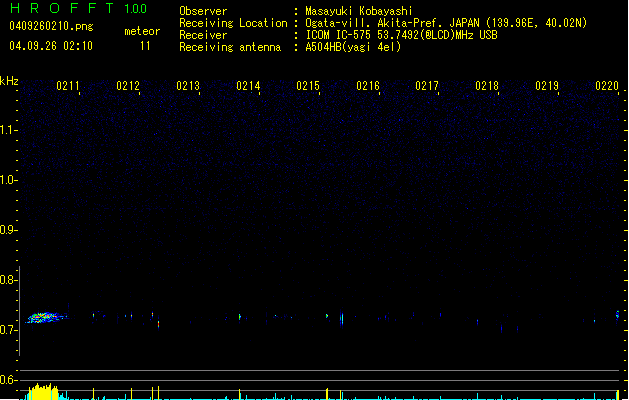629x400 pixels.
Task: Click the red echo spike after 0212
Action: point(158,323)
